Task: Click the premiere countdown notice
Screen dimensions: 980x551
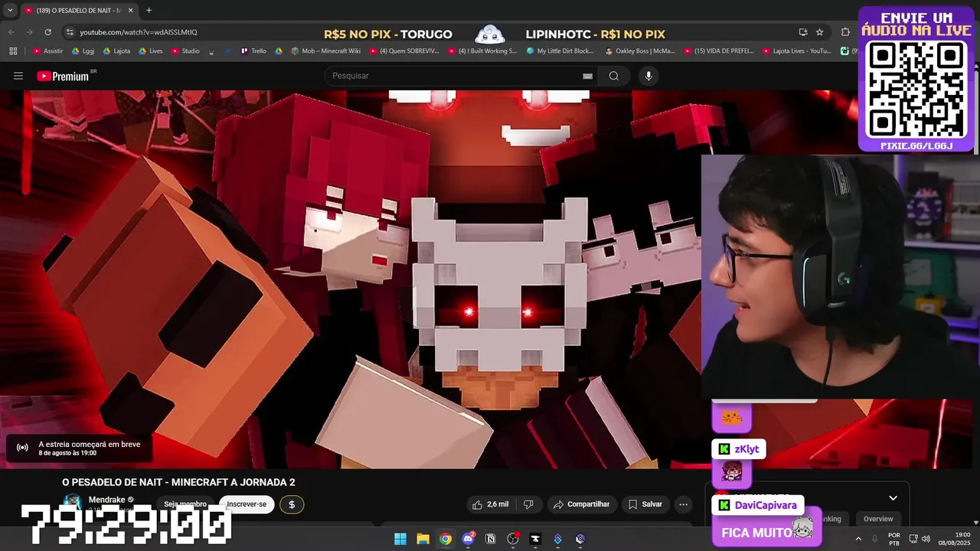Action: tap(79, 448)
